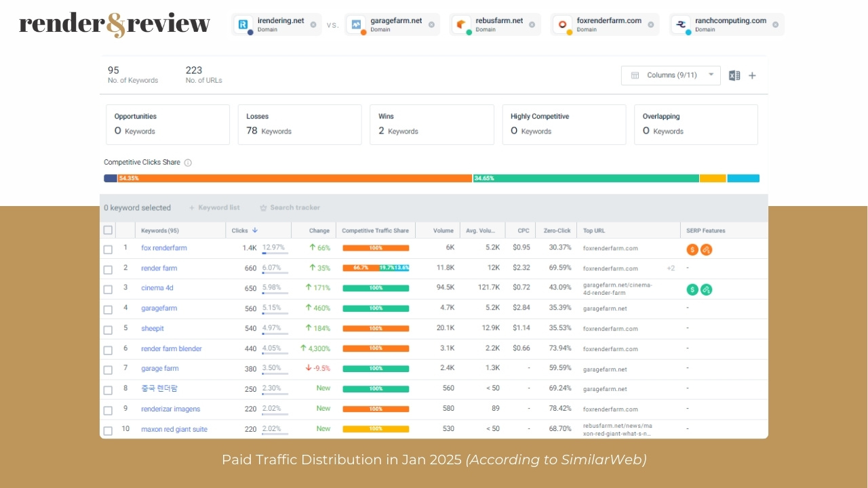The height and width of the screenshot is (488, 868).
Task: Click the Competitive Clicks Share info icon
Action: point(188,163)
